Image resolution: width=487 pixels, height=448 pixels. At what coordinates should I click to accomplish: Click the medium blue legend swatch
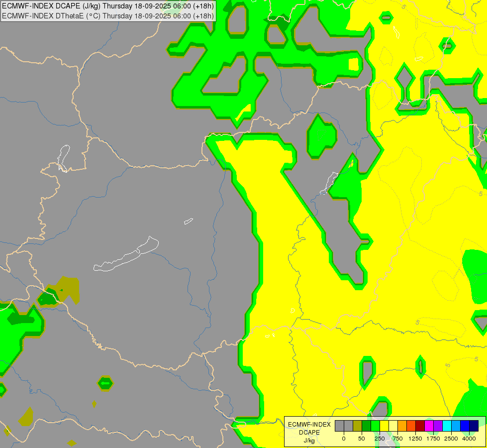click(465, 426)
